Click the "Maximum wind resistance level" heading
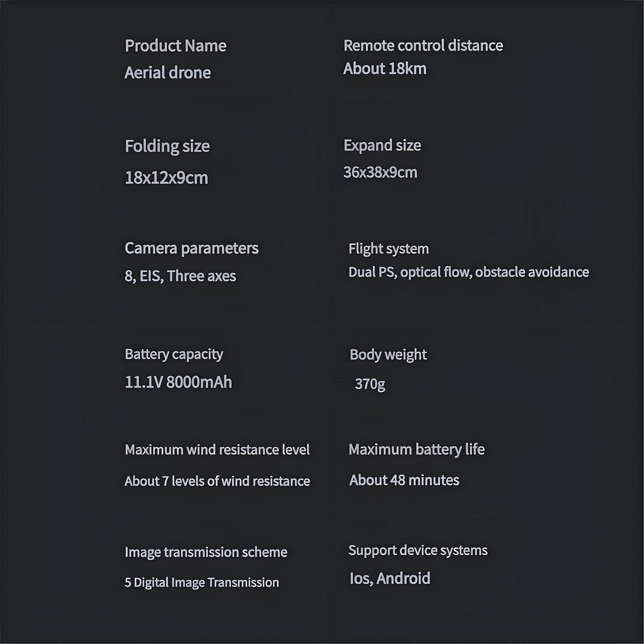Viewport: 644px width, 644px height. click(x=217, y=450)
